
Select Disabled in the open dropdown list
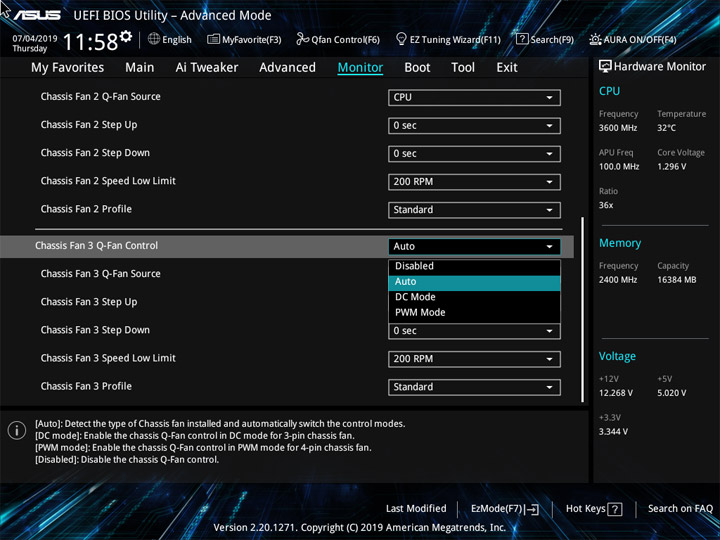coord(474,266)
